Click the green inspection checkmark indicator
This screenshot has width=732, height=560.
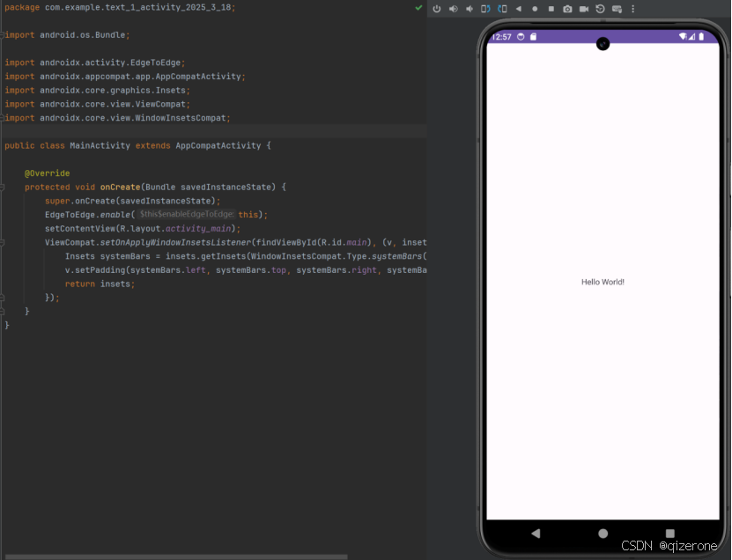(x=418, y=7)
